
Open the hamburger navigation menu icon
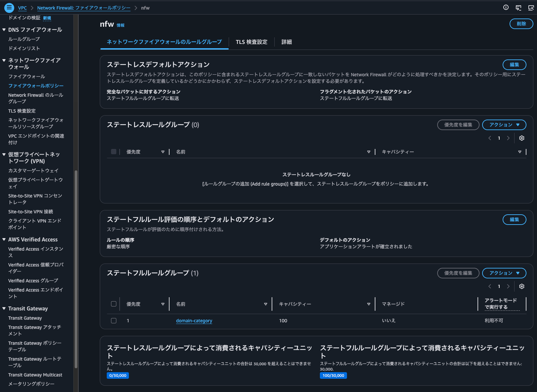click(9, 8)
